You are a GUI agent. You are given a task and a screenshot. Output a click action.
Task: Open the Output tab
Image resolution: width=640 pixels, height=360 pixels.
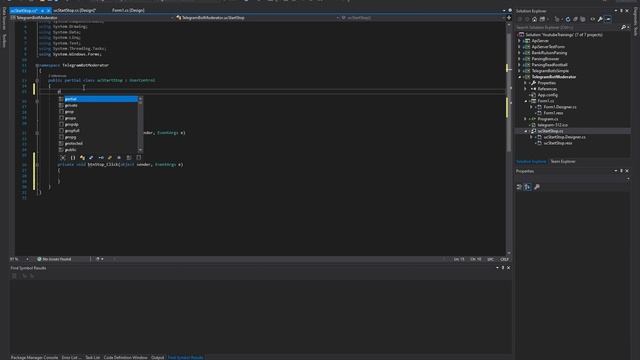click(x=157, y=358)
